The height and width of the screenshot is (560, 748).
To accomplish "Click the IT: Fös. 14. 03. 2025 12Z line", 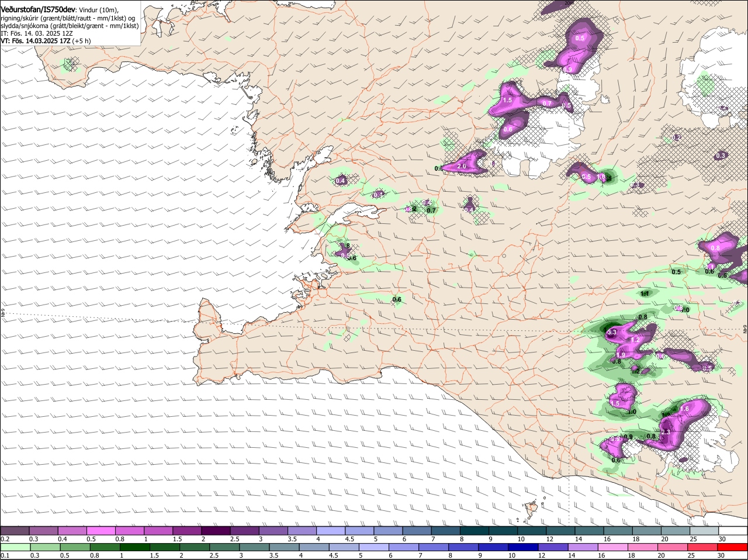I will (x=37, y=33).
